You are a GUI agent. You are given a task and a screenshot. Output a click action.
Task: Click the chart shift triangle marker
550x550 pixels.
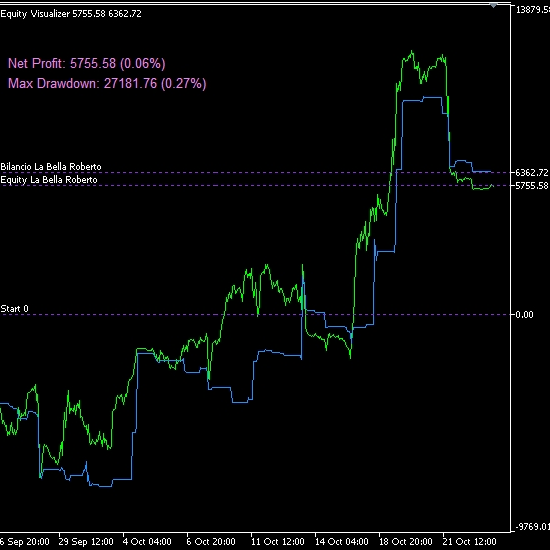(x=494, y=6)
